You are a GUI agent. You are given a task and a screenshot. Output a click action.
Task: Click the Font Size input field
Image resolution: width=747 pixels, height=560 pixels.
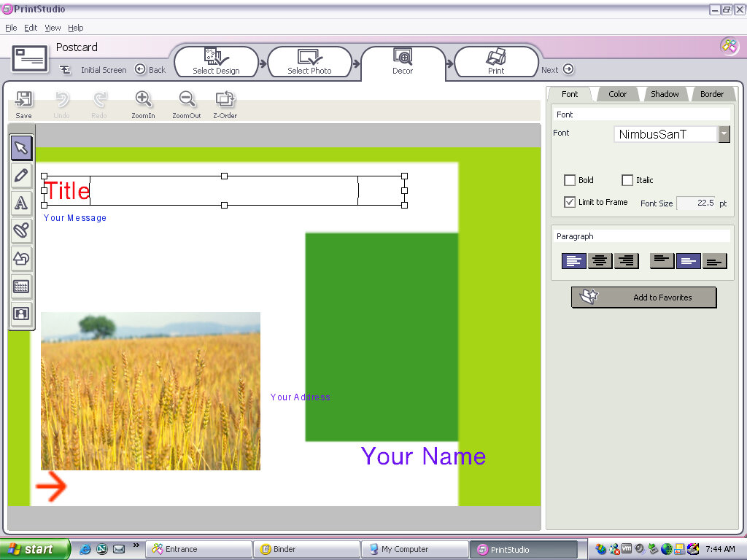tap(697, 203)
